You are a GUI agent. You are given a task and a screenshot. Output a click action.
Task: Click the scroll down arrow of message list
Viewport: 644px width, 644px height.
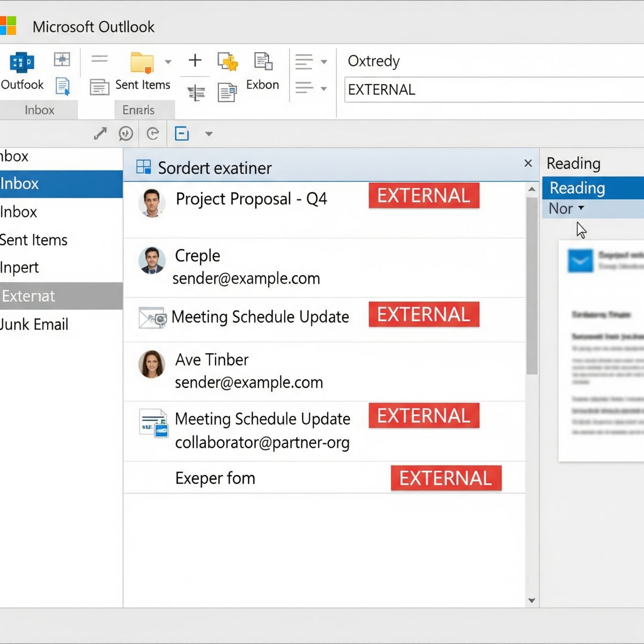(x=532, y=600)
